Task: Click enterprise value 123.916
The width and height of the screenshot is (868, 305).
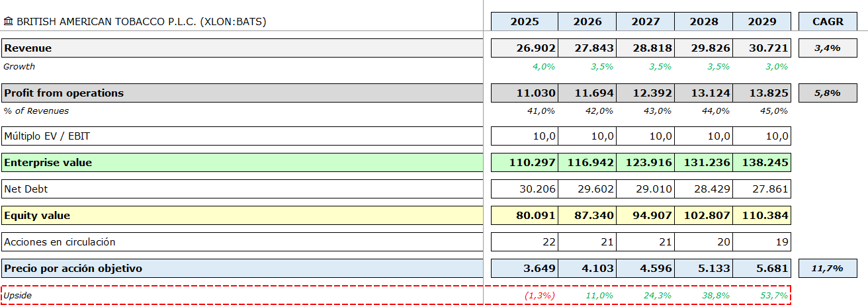Action: [x=646, y=163]
